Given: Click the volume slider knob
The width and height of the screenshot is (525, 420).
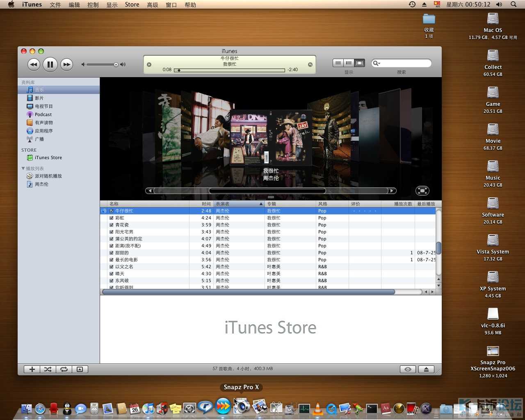Looking at the screenshot, I should click(x=116, y=64).
